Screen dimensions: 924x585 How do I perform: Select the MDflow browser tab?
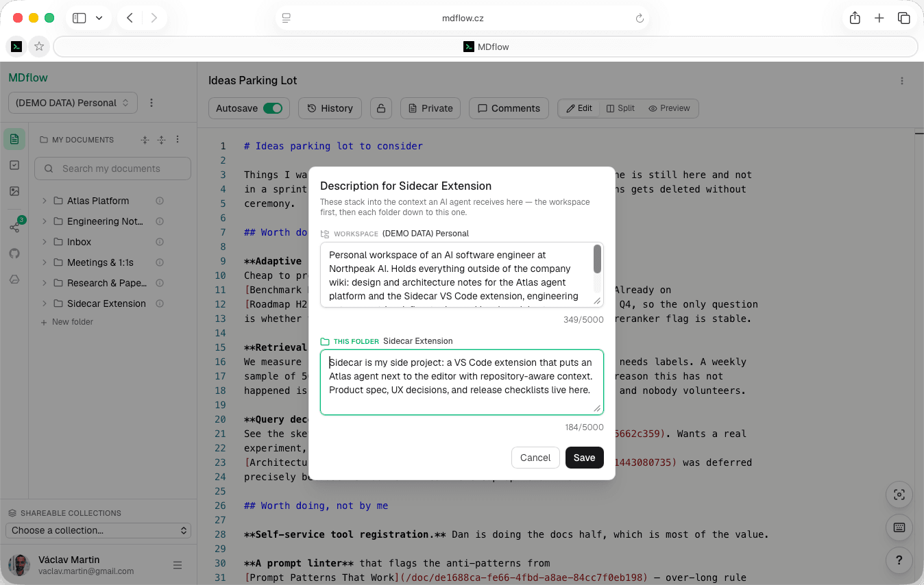click(x=486, y=47)
